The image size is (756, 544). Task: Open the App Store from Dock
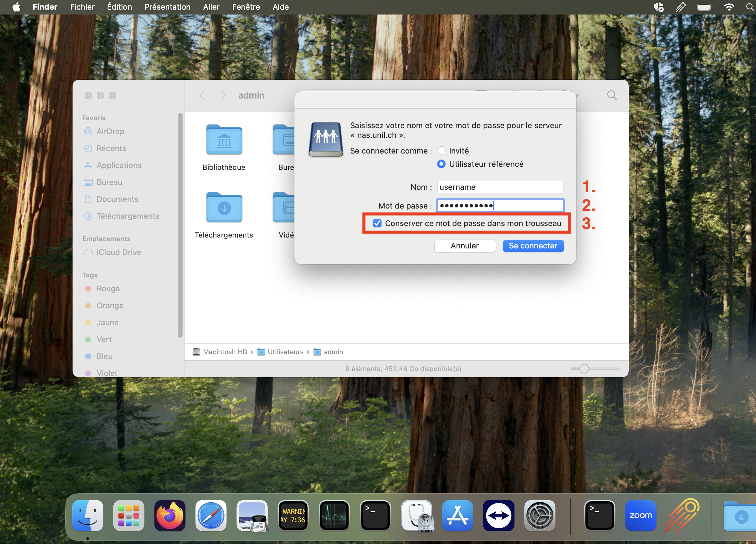457,515
